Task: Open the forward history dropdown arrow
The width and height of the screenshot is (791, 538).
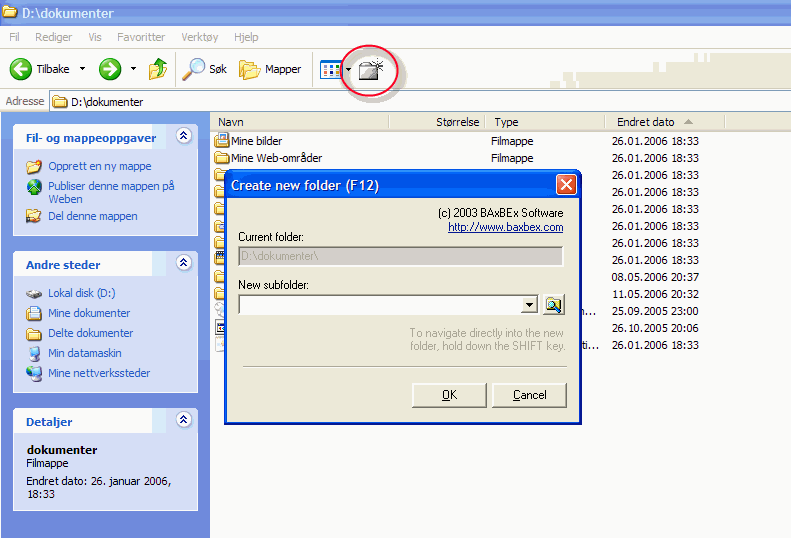Action: pos(133,69)
